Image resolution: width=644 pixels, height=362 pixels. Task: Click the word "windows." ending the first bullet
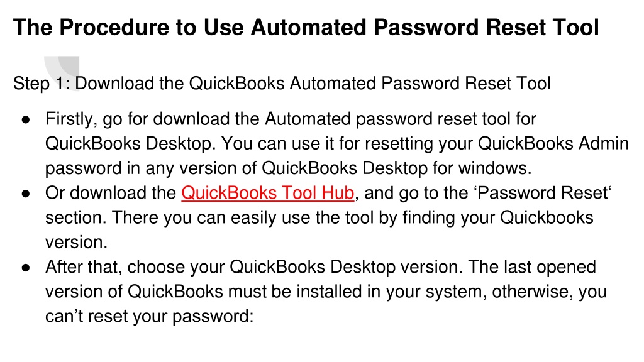(495, 168)
